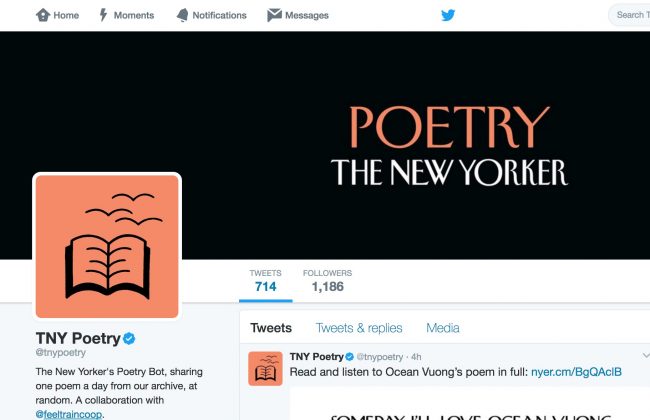Click the Twitter bird logo

[448, 15]
